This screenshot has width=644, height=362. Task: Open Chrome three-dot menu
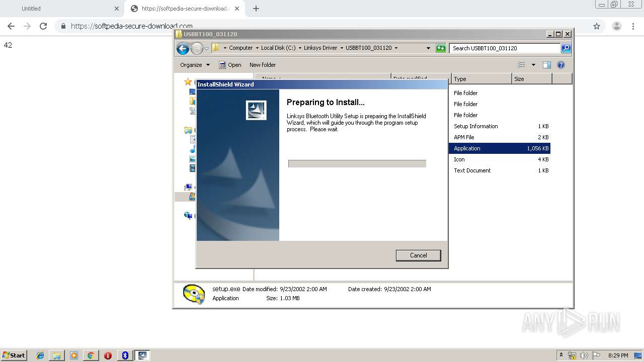[633, 26]
